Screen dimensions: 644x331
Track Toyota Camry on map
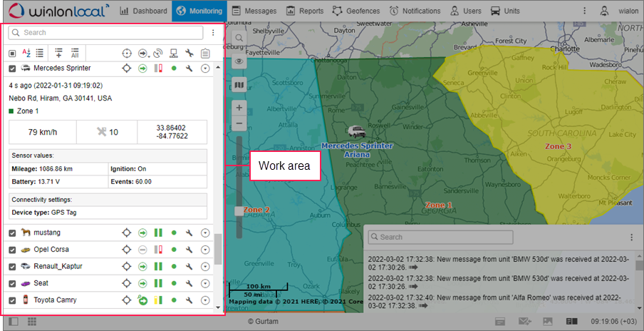[x=127, y=300]
